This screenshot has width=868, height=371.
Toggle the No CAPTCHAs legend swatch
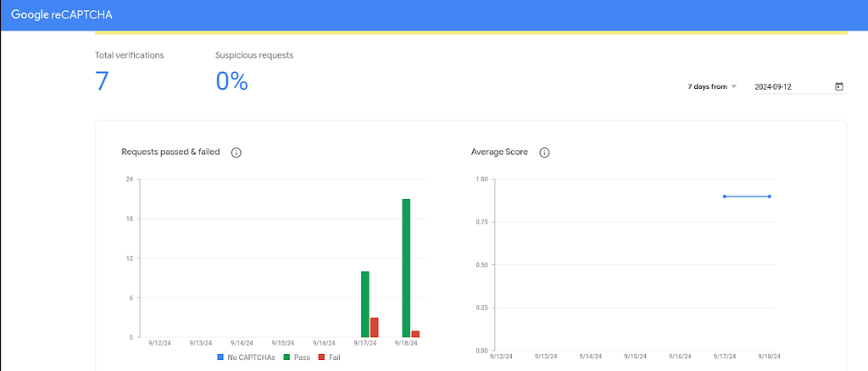[221, 357]
